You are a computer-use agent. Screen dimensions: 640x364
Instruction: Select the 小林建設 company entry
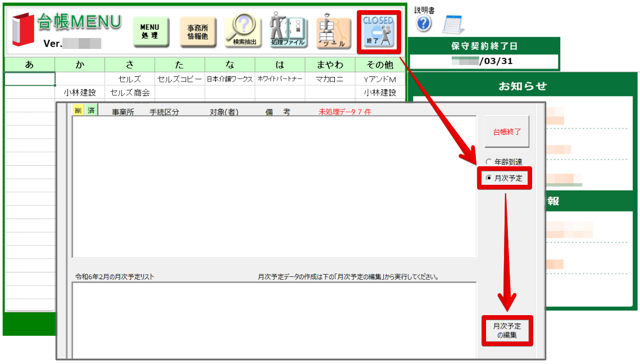79,93
